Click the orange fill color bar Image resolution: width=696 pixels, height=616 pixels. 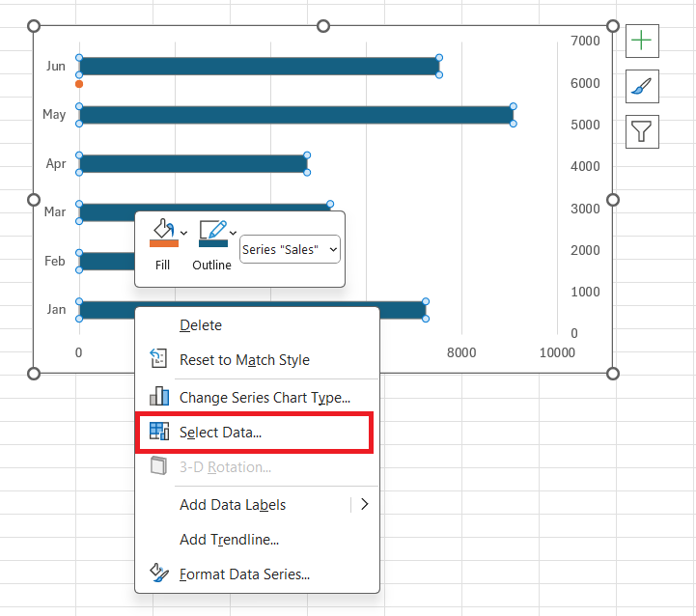tap(164, 243)
